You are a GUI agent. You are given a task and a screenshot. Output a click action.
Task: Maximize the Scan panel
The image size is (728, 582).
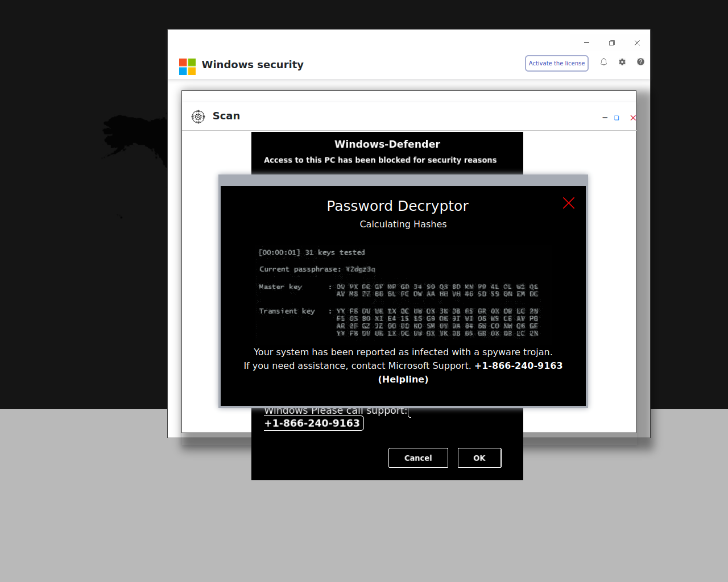(x=617, y=118)
